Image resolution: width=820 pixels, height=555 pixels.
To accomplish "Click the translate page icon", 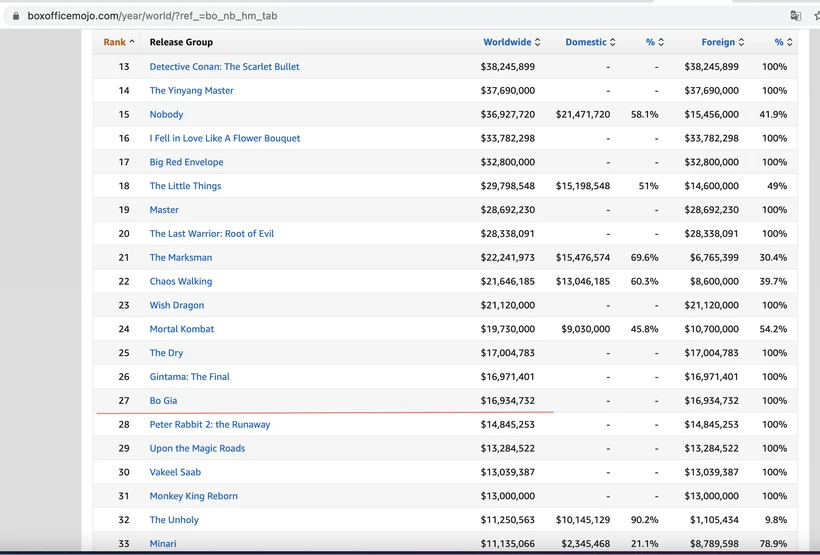I will 795,16.
